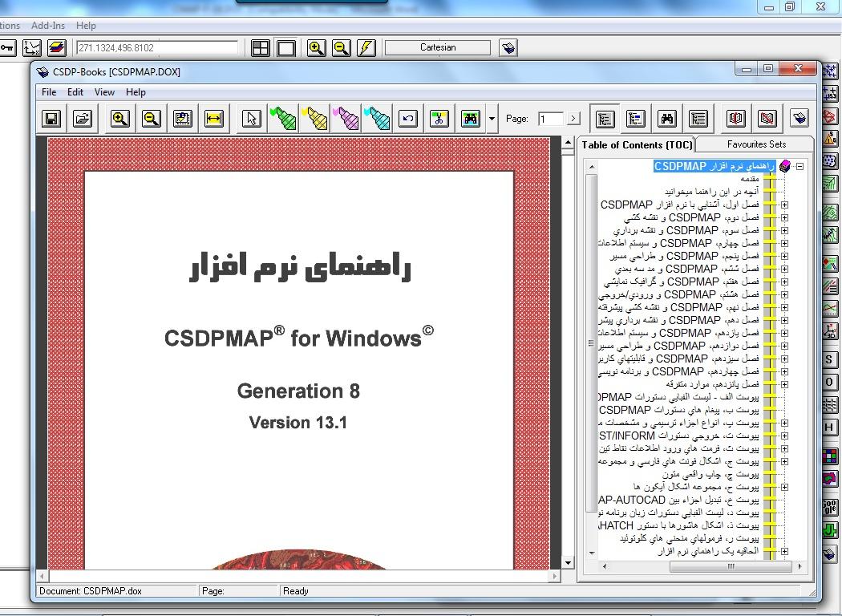The width and height of the screenshot is (842, 616).
Task: Click black binoculars find icon near TOC buttons
Action: [x=667, y=119]
